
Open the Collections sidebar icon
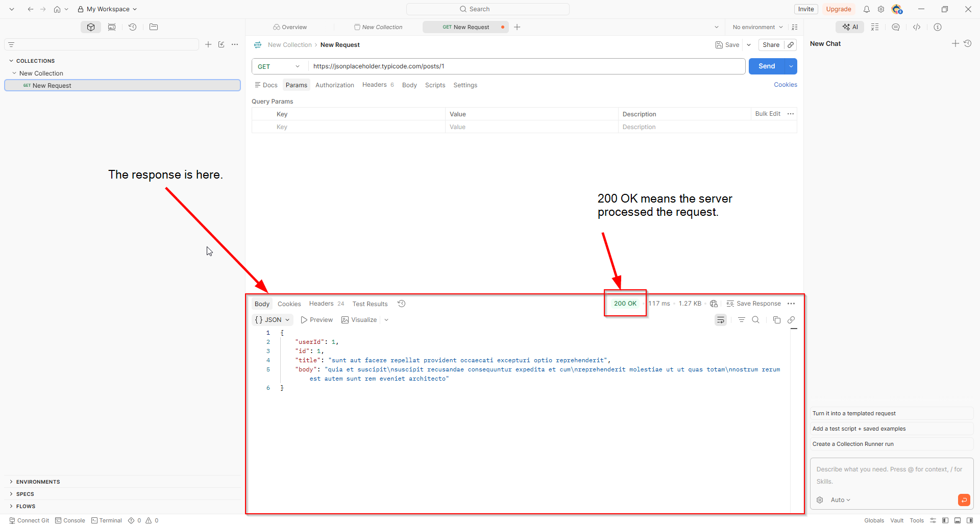[91, 27]
